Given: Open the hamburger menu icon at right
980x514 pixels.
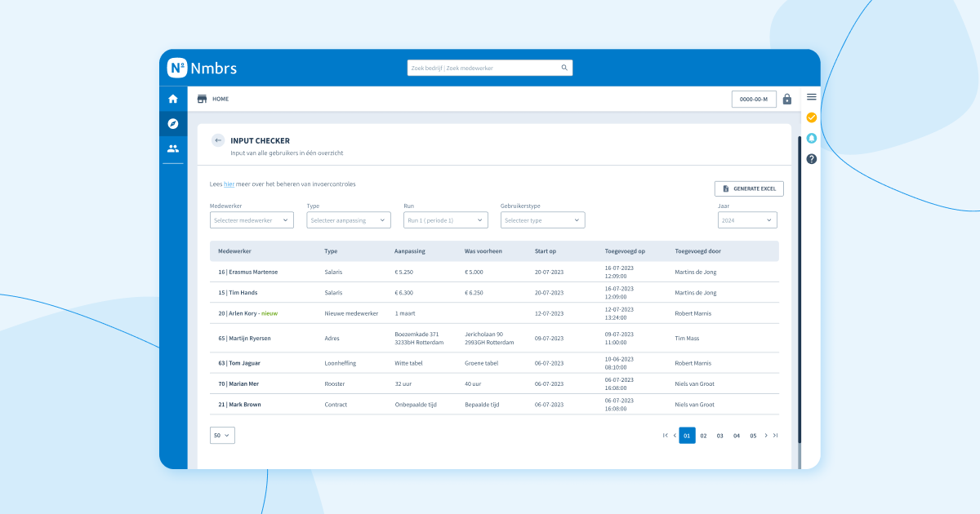Looking at the screenshot, I should [811, 97].
